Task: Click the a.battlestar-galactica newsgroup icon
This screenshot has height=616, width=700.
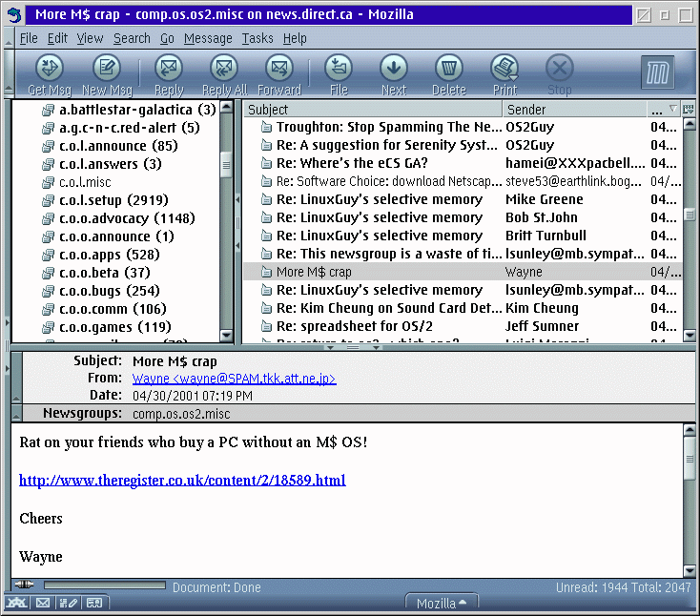Action: [x=48, y=110]
